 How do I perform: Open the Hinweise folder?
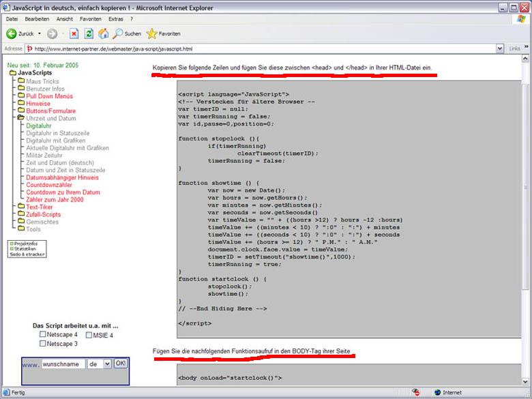(38, 104)
